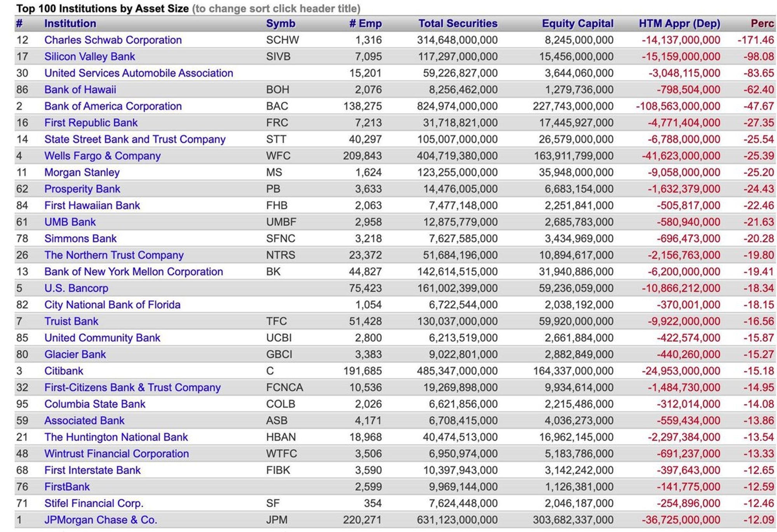Click the Morgan Stanley link

pos(82,172)
